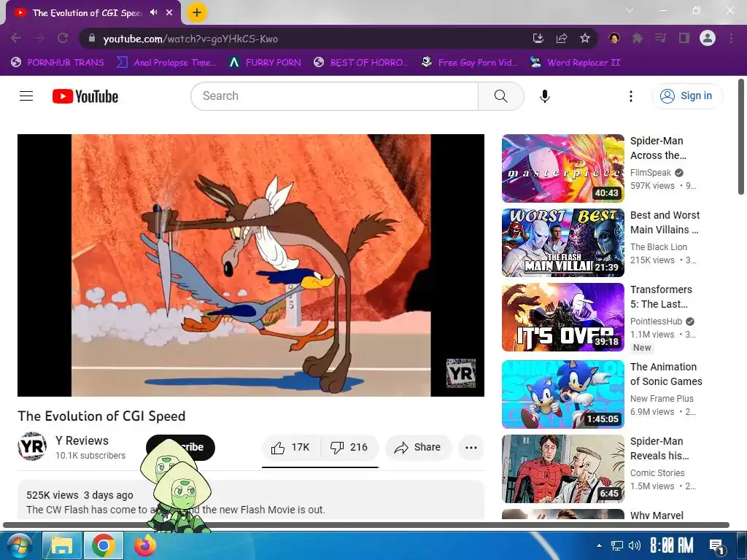The height and width of the screenshot is (560, 747).
Task: Open The Animation of Sonic Games thumbnail
Action: pos(562,394)
